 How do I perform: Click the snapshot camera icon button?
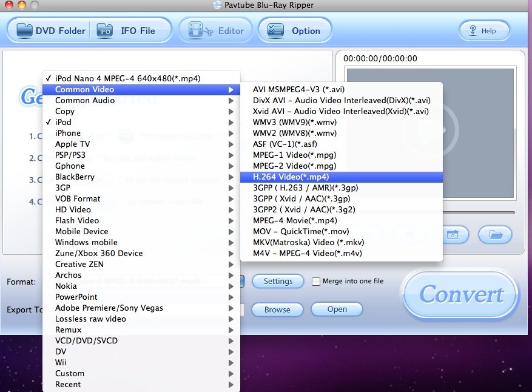coord(453,234)
